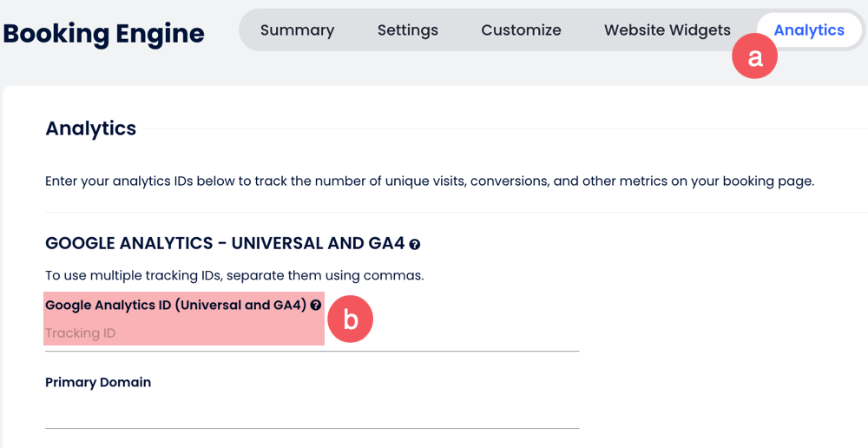This screenshot has height=448, width=868.
Task: Click the Google Analytics ID field label
Action: click(175, 306)
